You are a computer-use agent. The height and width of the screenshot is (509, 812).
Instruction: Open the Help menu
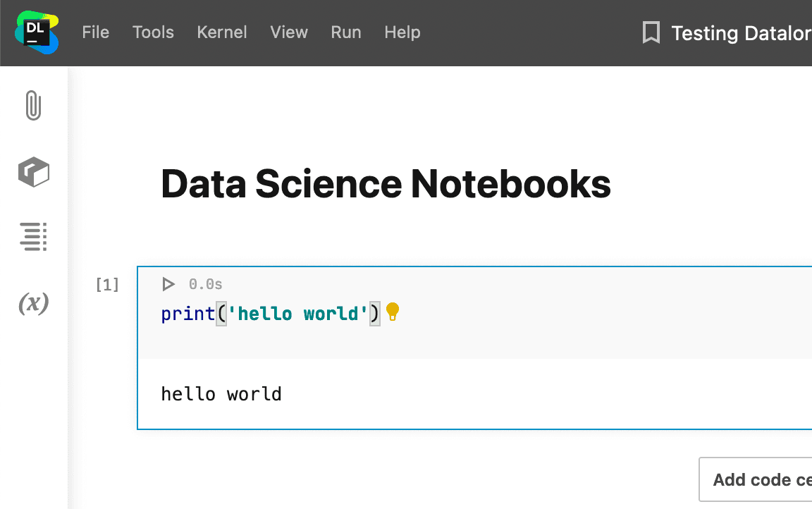pyautogui.click(x=402, y=32)
